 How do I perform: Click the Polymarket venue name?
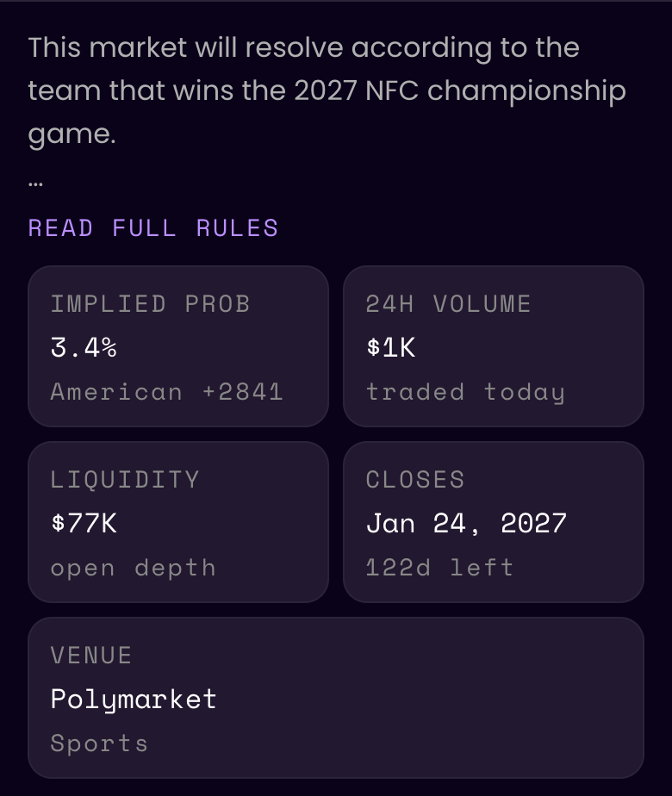(x=134, y=700)
